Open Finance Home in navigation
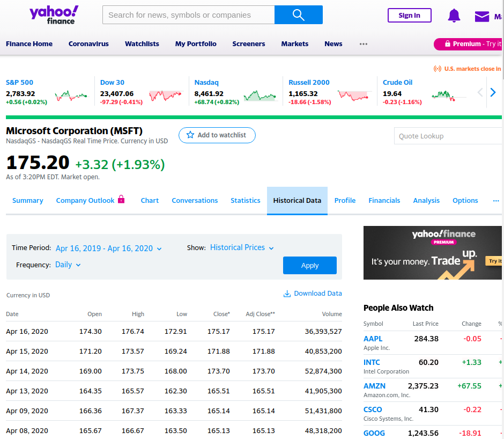 coord(29,44)
